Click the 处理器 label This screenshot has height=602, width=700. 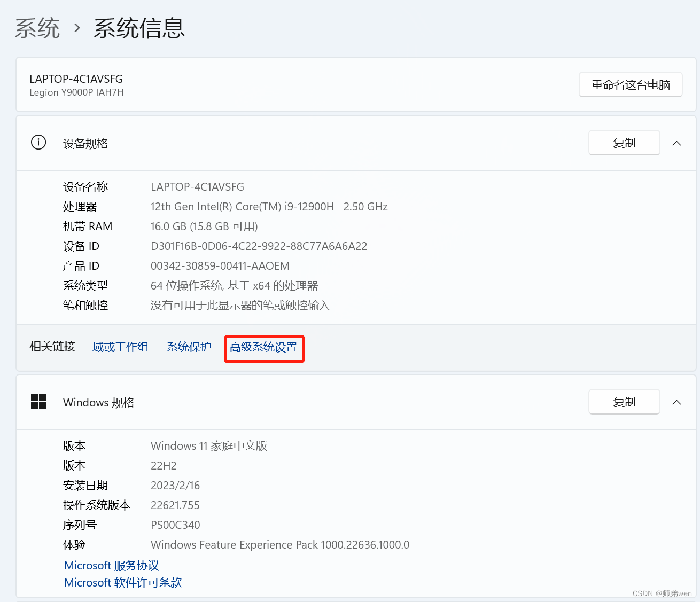pos(80,207)
